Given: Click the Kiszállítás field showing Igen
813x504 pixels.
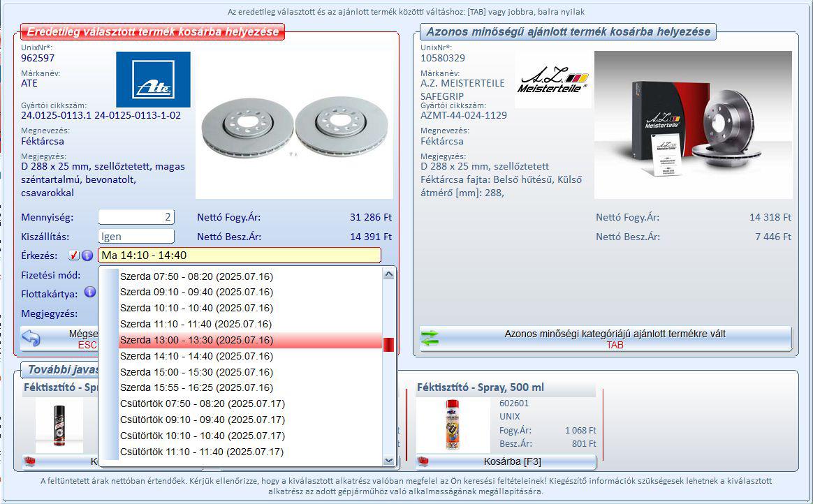Looking at the screenshot, I should point(136,237).
